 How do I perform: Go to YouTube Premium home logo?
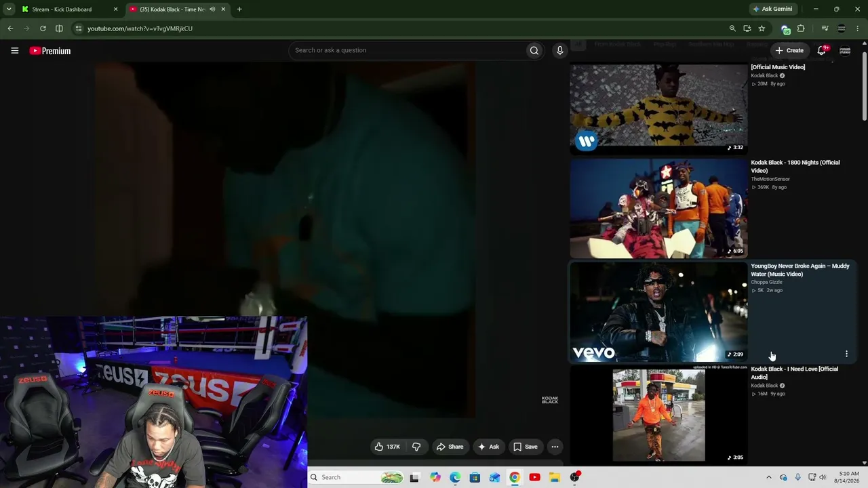click(x=50, y=51)
